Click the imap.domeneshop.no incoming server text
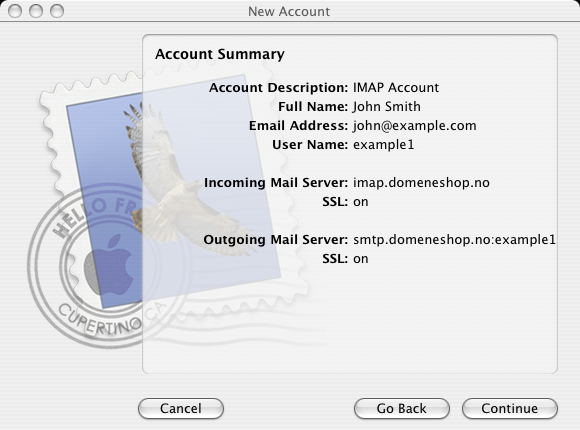Screen dimensions: 580x430 (x=421, y=183)
